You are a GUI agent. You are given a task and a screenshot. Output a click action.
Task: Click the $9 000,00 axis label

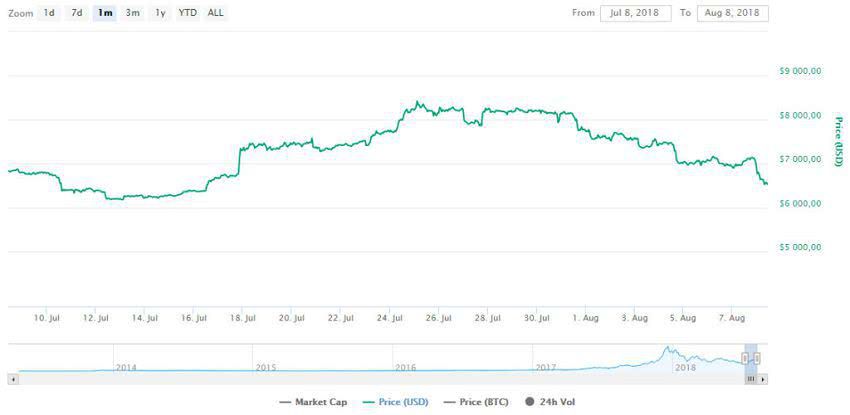click(800, 70)
